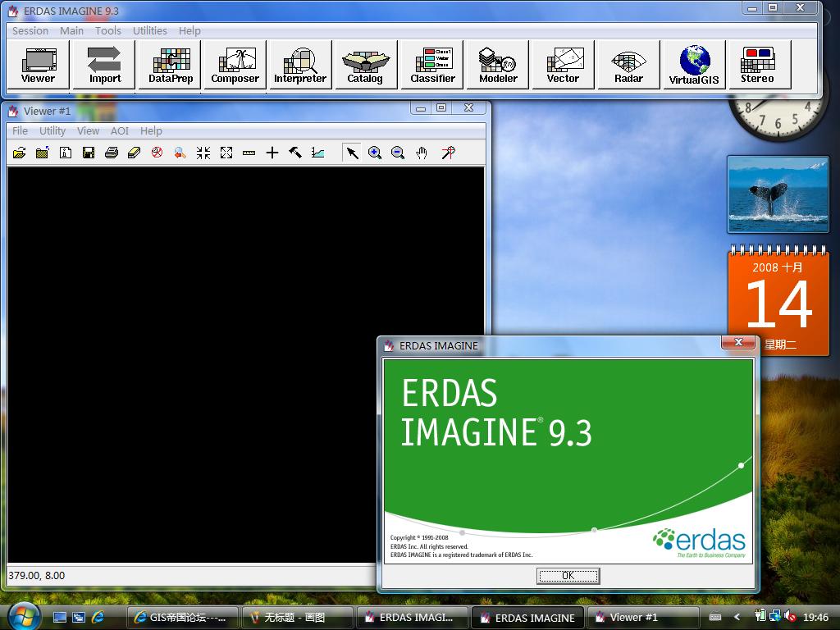Click the inward arrows zoom icon
This screenshot has width=840, height=630.
coord(203,153)
